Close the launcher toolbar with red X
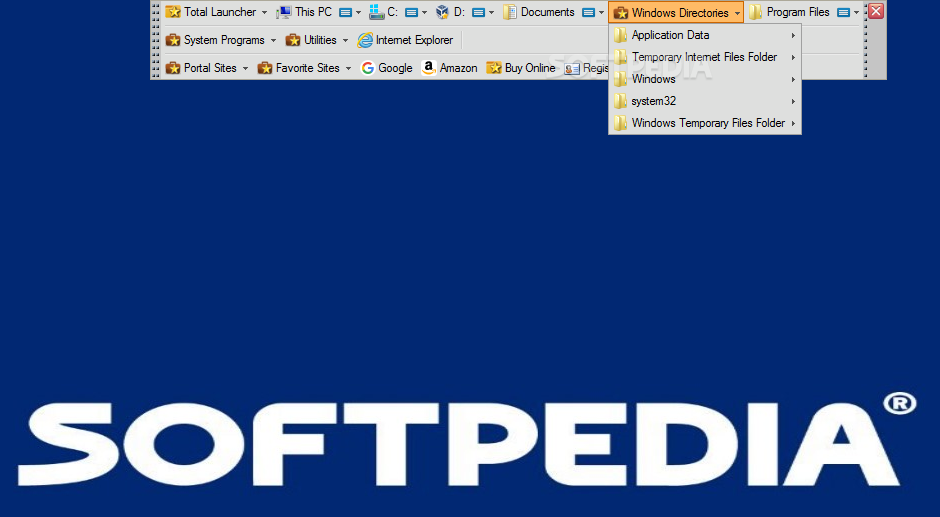 pyautogui.click(x=876, y=11)
